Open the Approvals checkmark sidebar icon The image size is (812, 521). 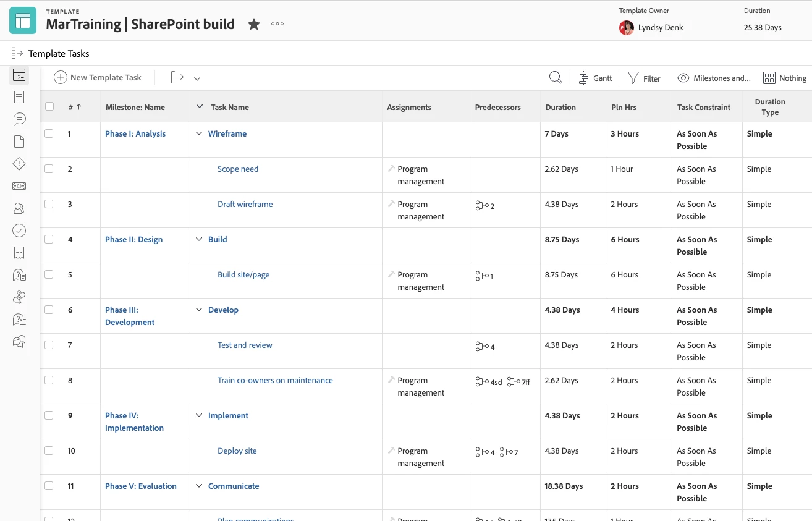19,231
